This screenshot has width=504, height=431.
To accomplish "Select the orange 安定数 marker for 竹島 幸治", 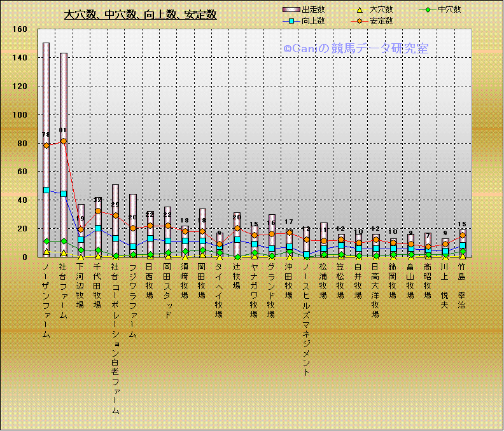I will [463, 235].
